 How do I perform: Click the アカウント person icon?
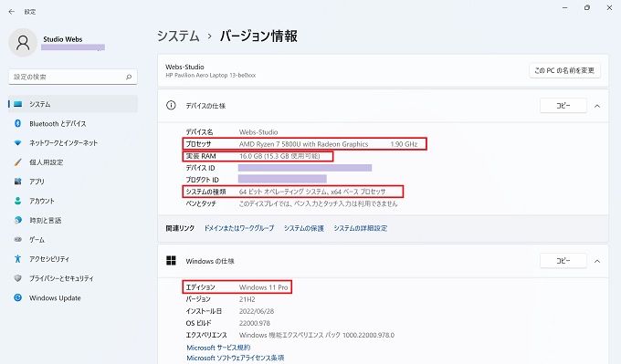tap(18, 201)
